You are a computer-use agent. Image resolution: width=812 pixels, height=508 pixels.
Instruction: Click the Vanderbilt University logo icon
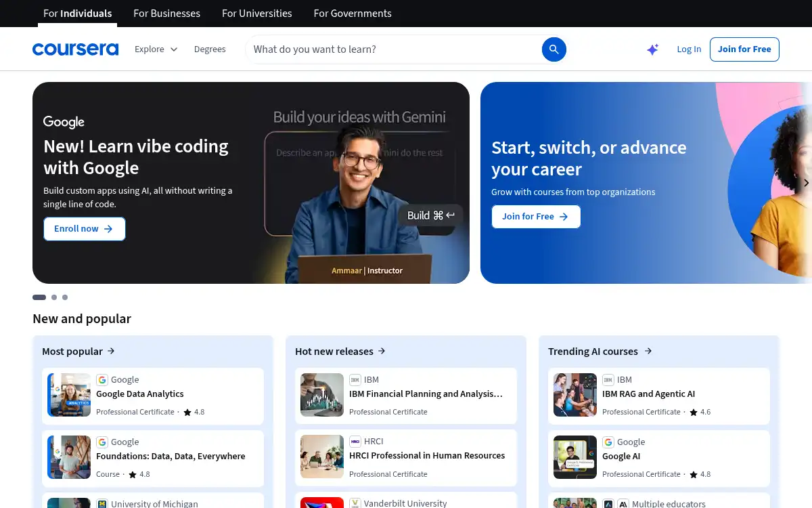click(355, 503)
